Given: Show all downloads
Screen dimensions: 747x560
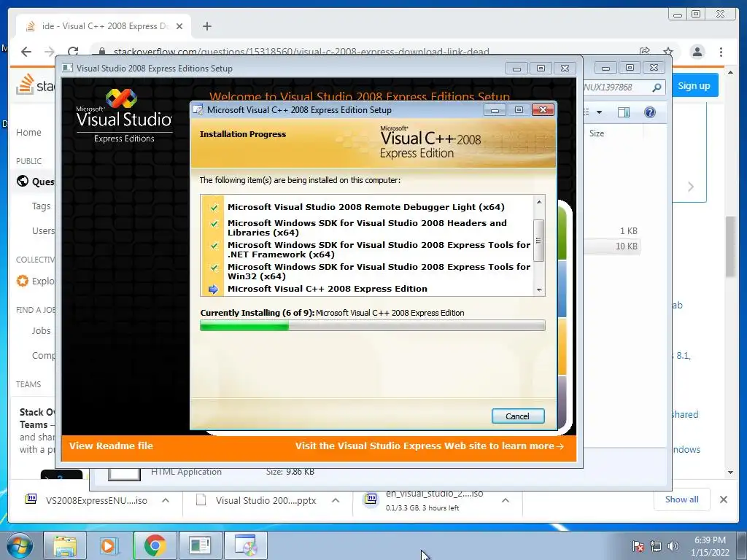Looking at the screenshot, I should (682, 499).
